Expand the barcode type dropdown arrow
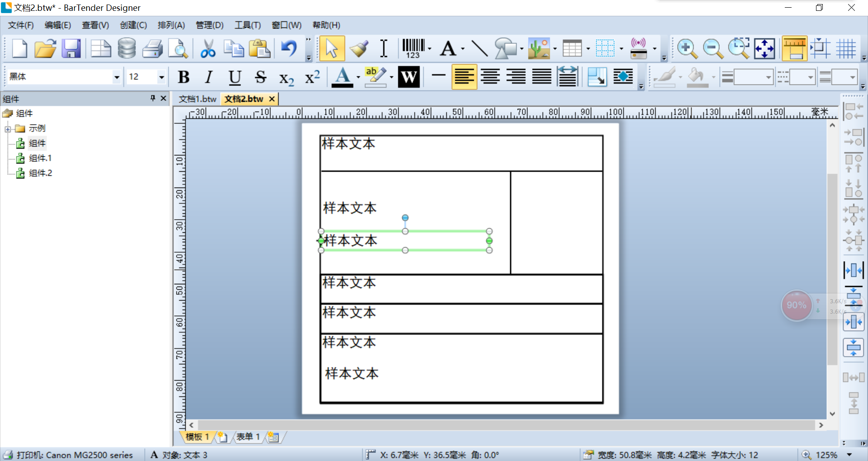The width and height of the screenshot is (868, 461). (x=429, y=48)
